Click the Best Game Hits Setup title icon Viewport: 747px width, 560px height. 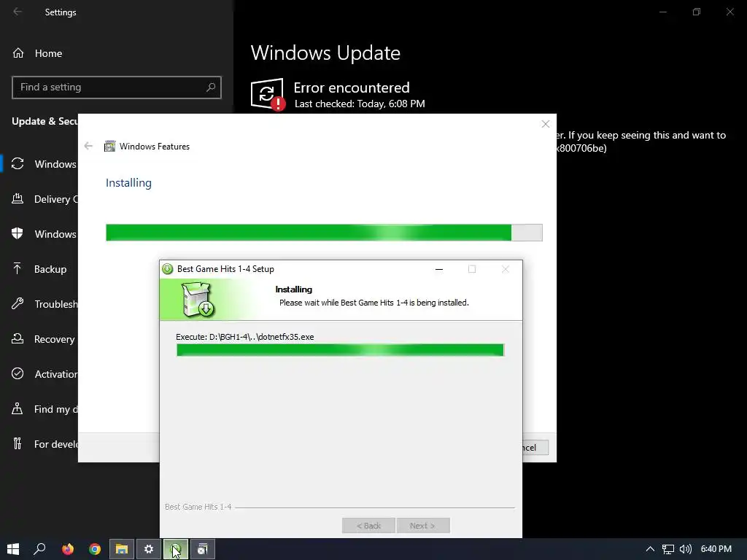pos(168,269)
